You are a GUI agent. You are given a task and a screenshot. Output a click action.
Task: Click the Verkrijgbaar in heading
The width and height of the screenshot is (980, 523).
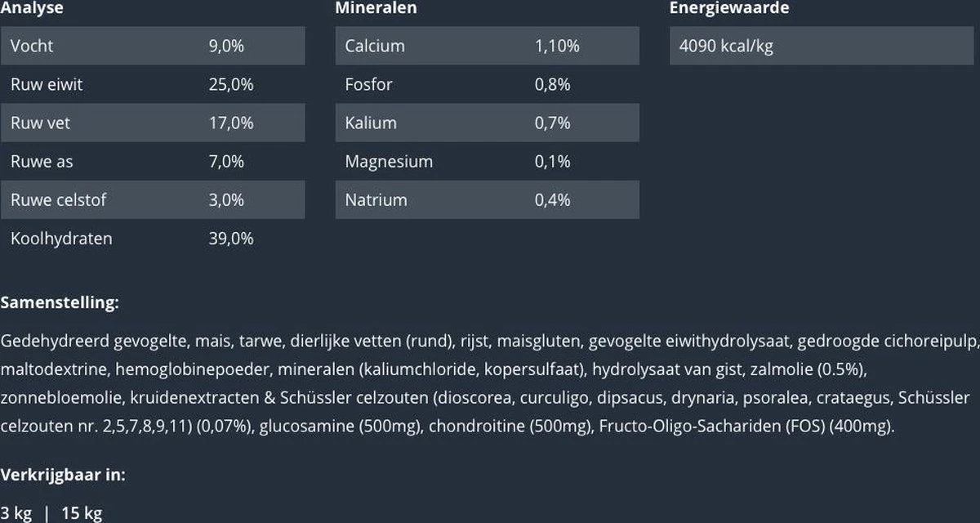tap(63, 474)
